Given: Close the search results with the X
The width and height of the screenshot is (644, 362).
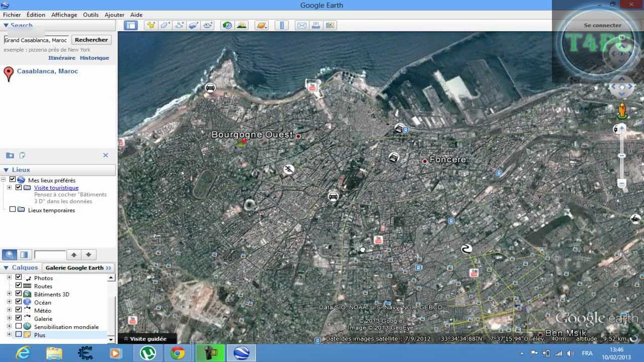Looking at the screenshot, I should pos(106,155).
